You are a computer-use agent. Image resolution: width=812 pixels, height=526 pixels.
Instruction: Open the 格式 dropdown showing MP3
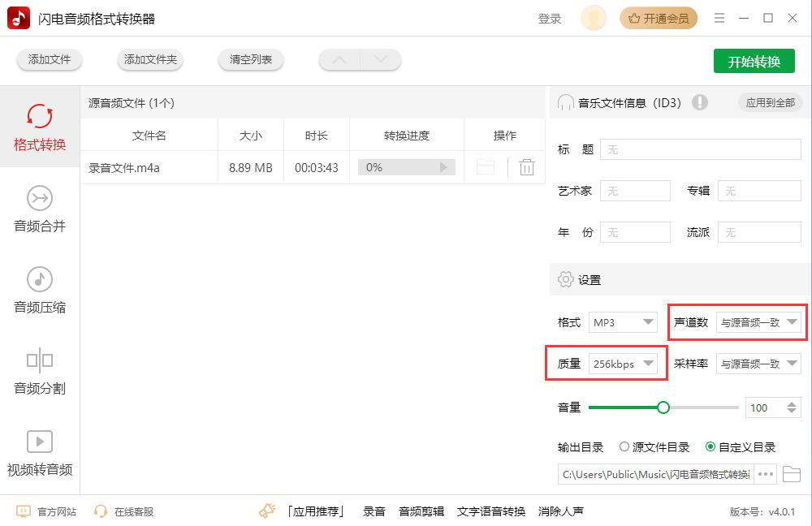[x=623, y=322]
